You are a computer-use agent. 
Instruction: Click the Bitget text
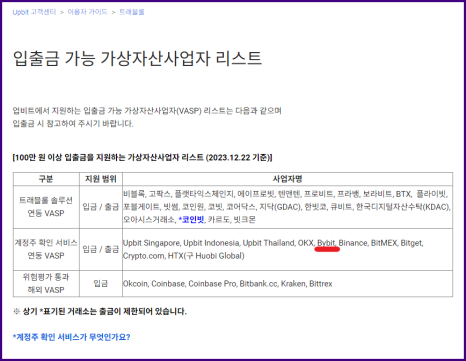411,243
